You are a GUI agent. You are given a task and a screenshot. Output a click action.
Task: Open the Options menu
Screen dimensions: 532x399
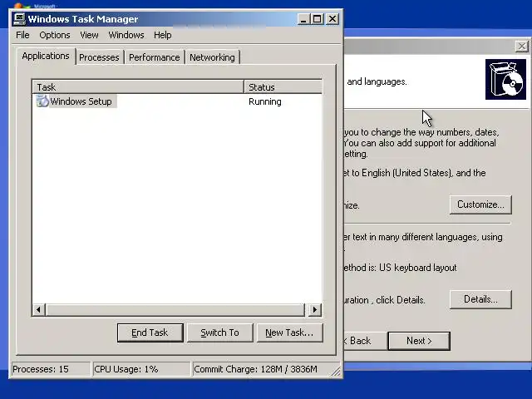[55, 35]
